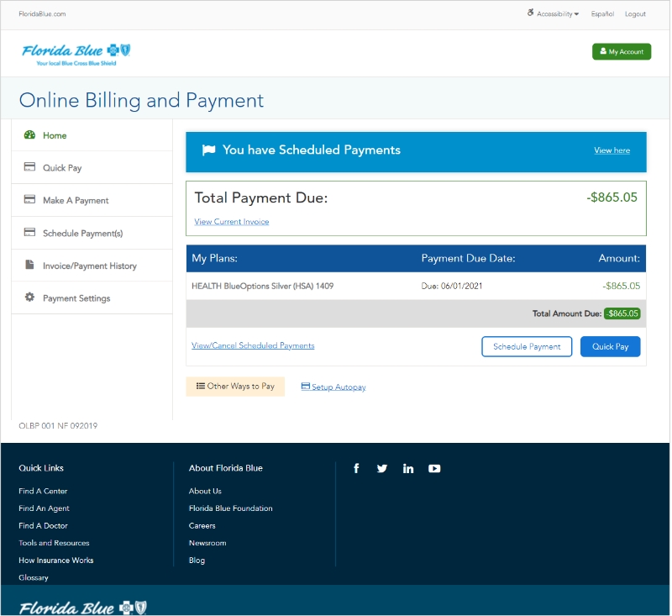Click the Quick Pay card icon in sidebar
This screenshot has height=616, width=672.
pos(29,166)
